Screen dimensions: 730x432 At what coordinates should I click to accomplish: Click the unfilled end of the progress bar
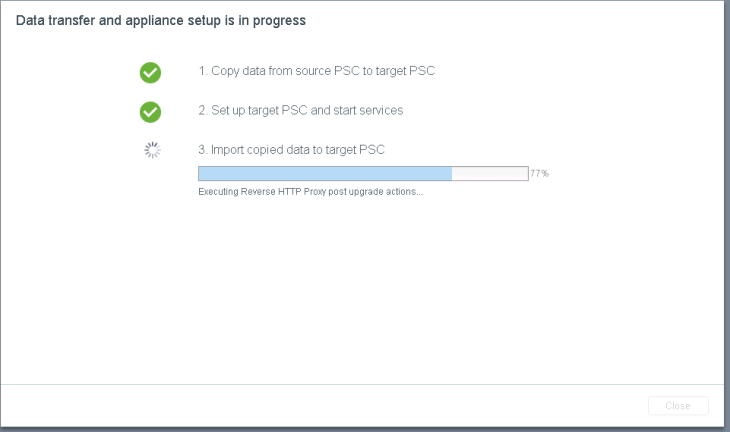(x=490, y=173)
